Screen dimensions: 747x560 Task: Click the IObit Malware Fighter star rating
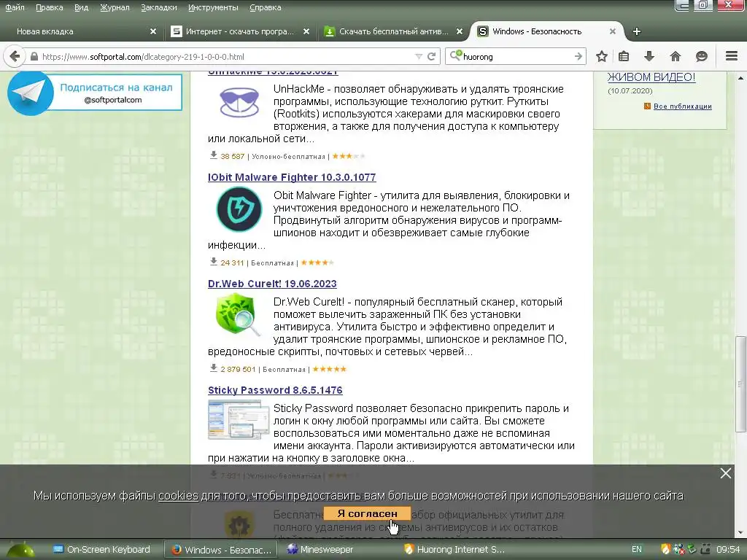[x=317, y=262]
